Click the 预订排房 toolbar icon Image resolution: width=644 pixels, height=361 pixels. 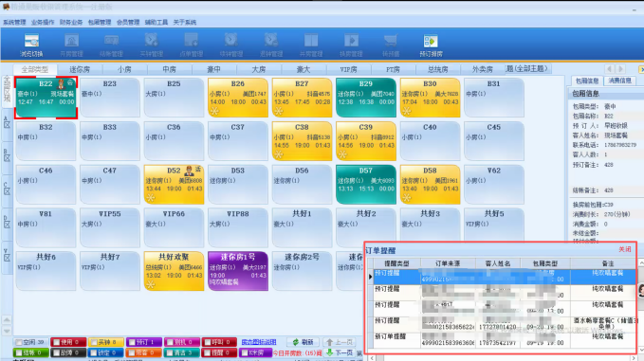click(431, 45)
